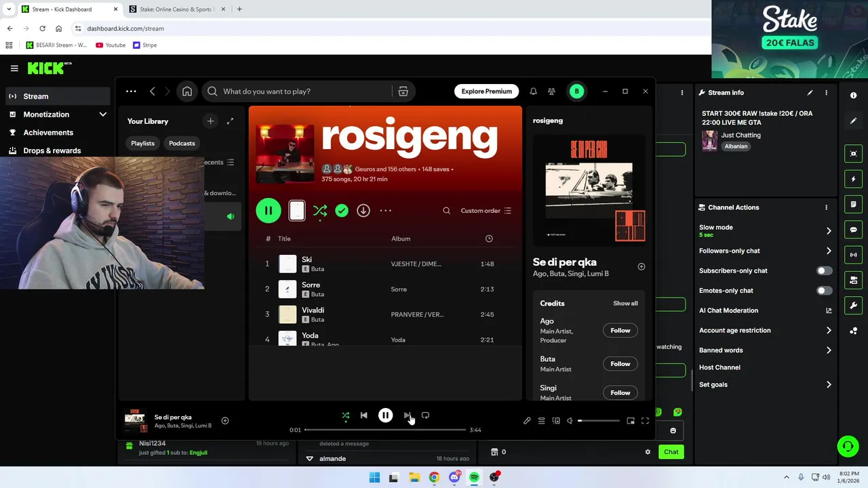Expand Account age restriction
Viewport: 868px width, 488px height.
pyautogui.click(x=765, y=331)
